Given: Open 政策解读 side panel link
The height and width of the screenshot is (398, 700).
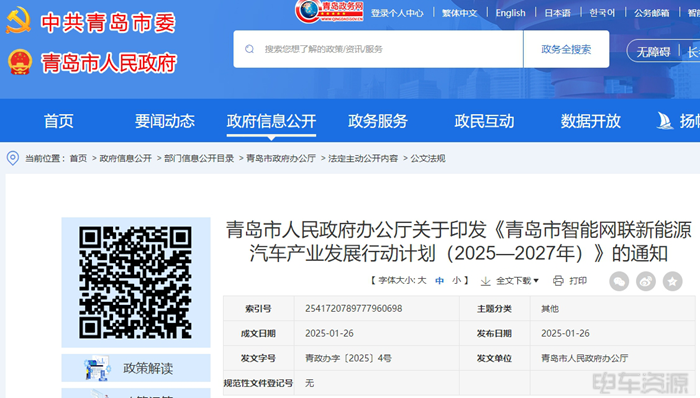Looking at the screenshot, I should tap(136, 368).
